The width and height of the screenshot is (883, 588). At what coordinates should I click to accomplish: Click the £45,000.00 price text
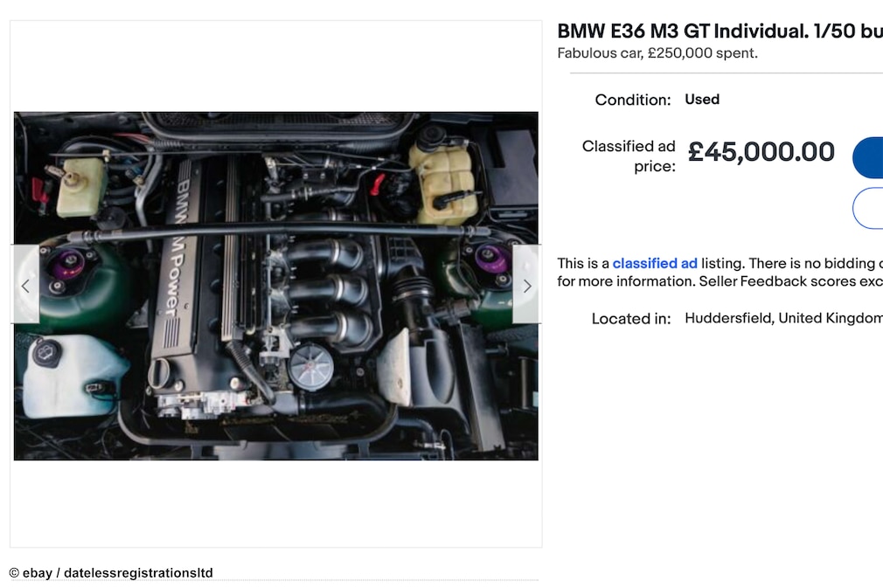click(761, 152)
